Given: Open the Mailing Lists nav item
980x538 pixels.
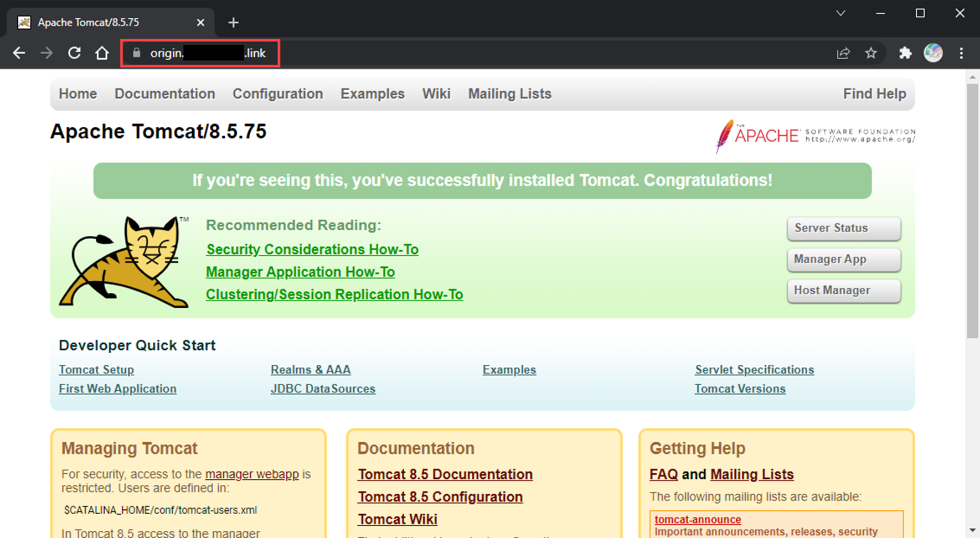Looking at the screenshot, I should (510, 94).
